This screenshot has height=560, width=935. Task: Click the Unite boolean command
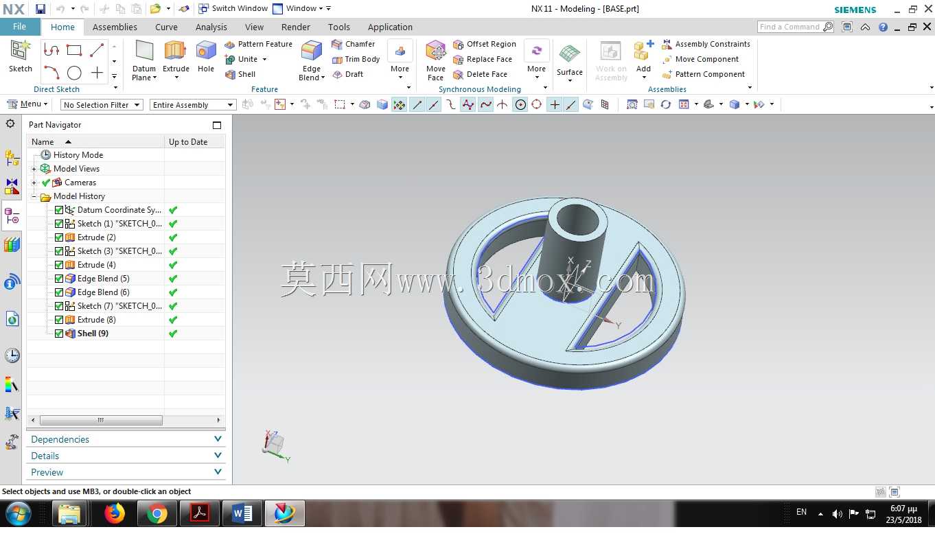pyautogui.click(x=246, y=59)
